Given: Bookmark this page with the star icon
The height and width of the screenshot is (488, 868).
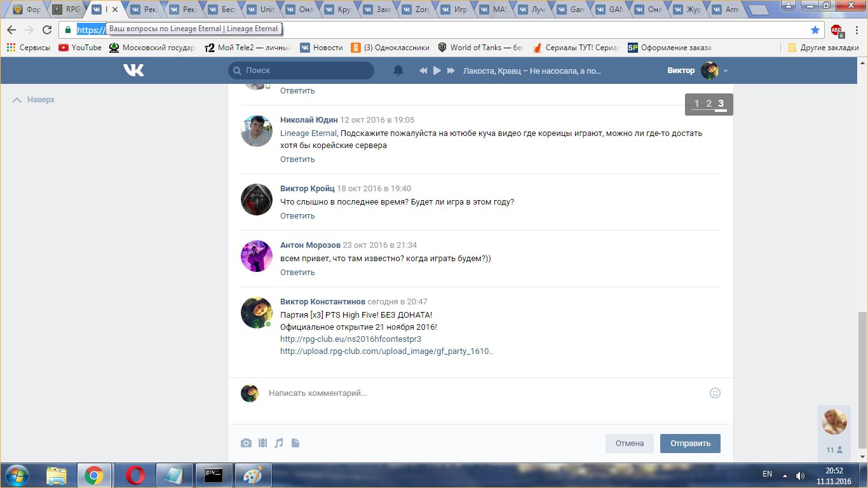Looking at the screenshot, I should click(815, 30).
